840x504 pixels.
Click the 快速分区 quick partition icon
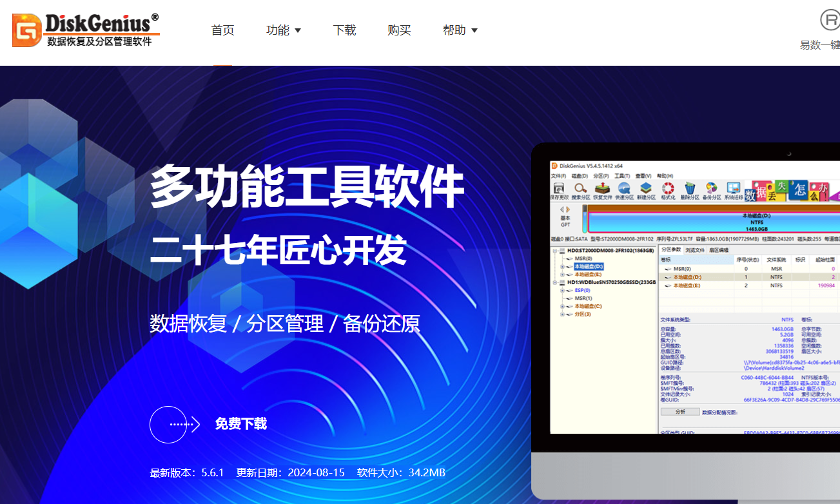(x=625, y=189)
